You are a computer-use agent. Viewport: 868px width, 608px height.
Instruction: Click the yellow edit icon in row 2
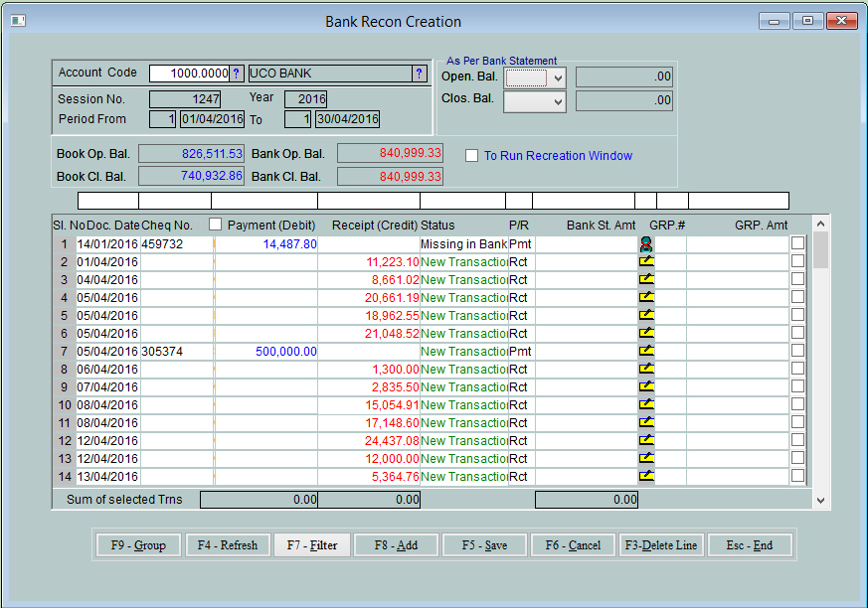(x=646, y=261)
